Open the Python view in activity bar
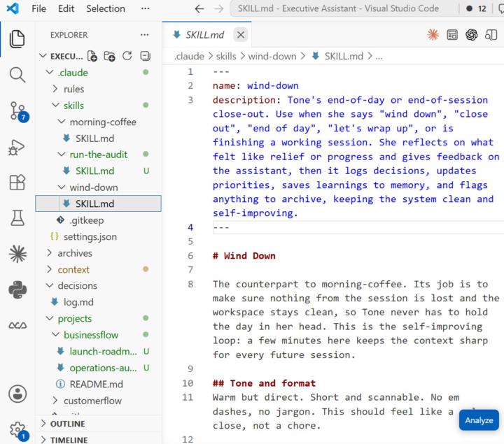This screenshot has width=504, height=444. pos(17,290)
